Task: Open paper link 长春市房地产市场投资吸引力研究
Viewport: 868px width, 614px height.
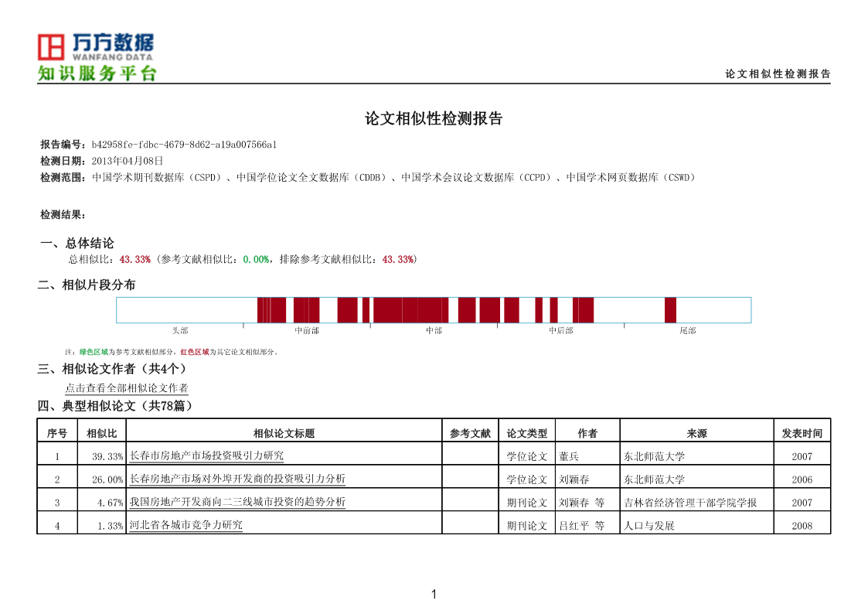Action: (206, 455)
